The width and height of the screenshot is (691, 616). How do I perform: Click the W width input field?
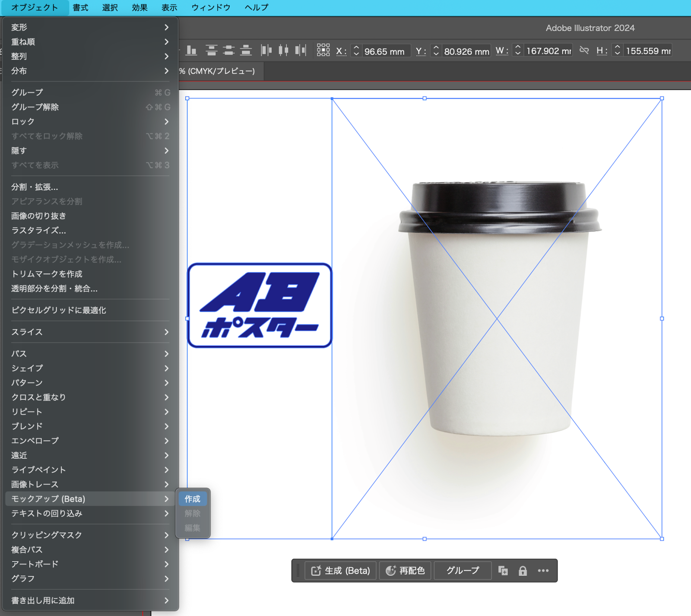point(547,51)
